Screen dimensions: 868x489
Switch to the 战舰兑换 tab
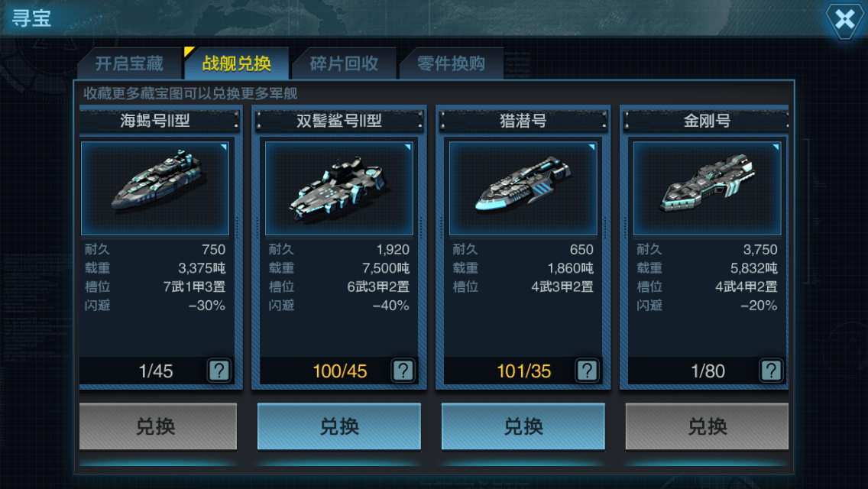(x=236, y=63)
